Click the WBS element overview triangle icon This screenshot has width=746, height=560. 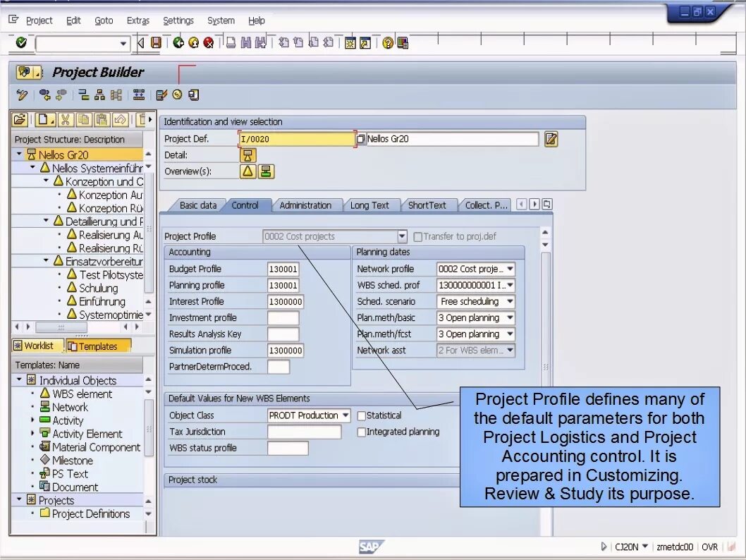(x=247, y=171)
